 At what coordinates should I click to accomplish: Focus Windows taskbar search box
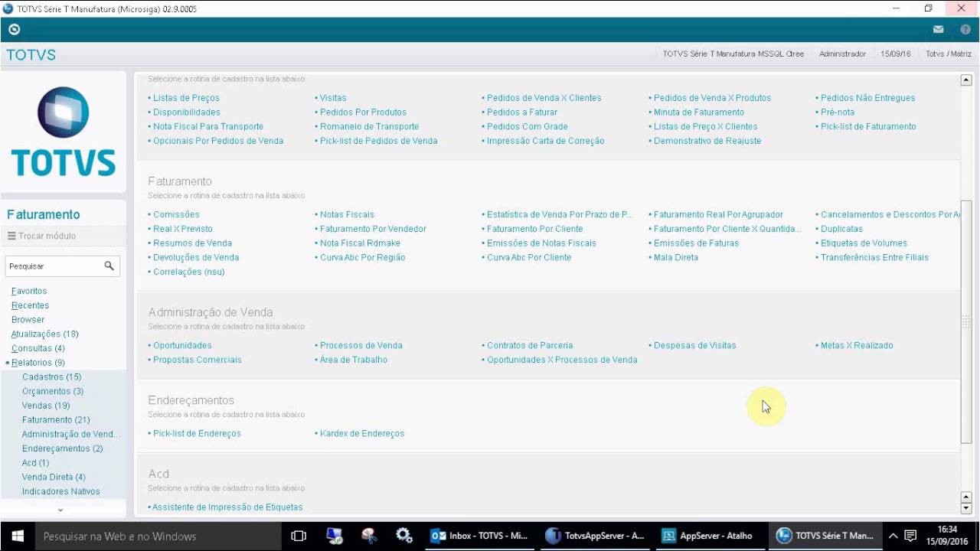(x=158, y=536)
